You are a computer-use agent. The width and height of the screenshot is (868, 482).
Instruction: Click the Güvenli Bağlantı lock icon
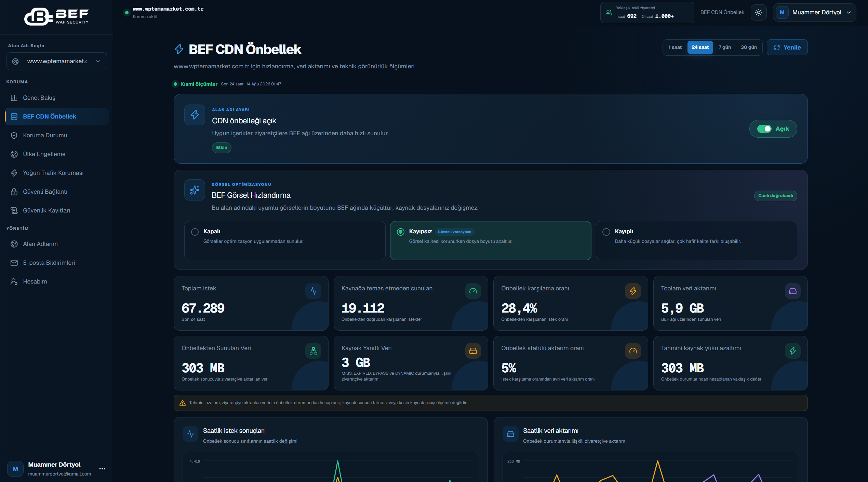point(14,192)
